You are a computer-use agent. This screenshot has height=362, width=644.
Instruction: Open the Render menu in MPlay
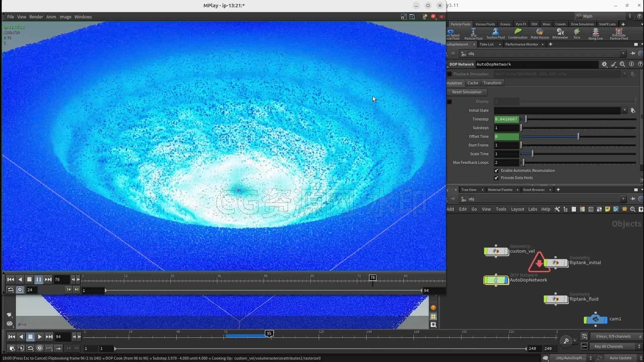click(x=36, y=17)
